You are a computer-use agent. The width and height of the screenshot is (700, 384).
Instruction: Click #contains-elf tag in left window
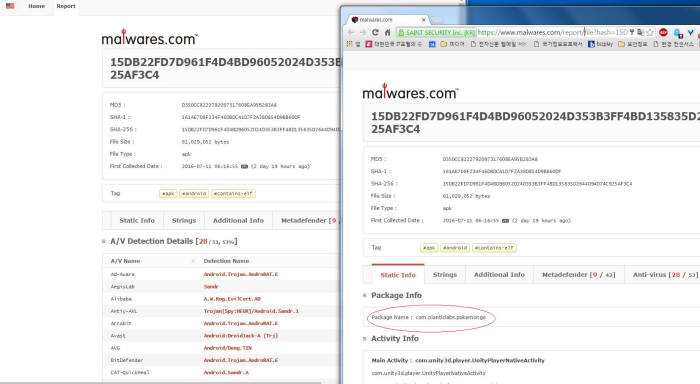tap(233, 194)
